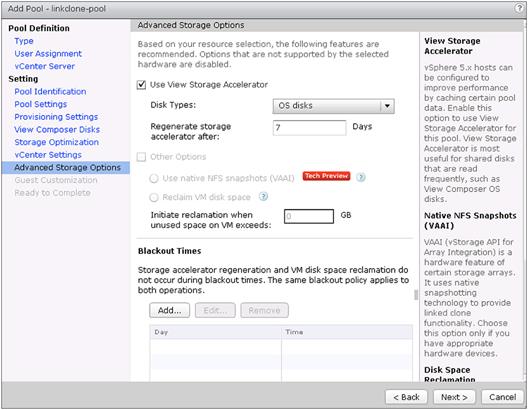The width and height of the screenshot is (528, 410).
Task: Click the Remove blackout time button
Action: click(264, 310)
